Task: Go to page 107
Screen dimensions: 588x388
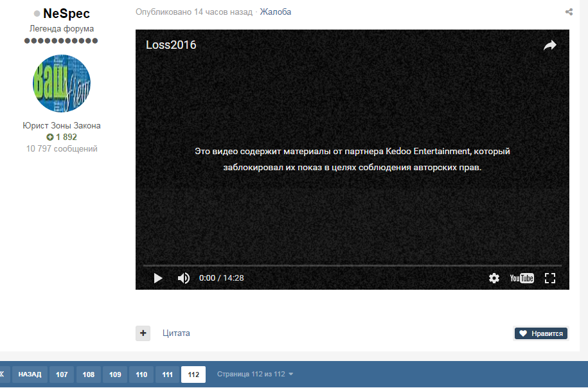Action: point(62,375)
